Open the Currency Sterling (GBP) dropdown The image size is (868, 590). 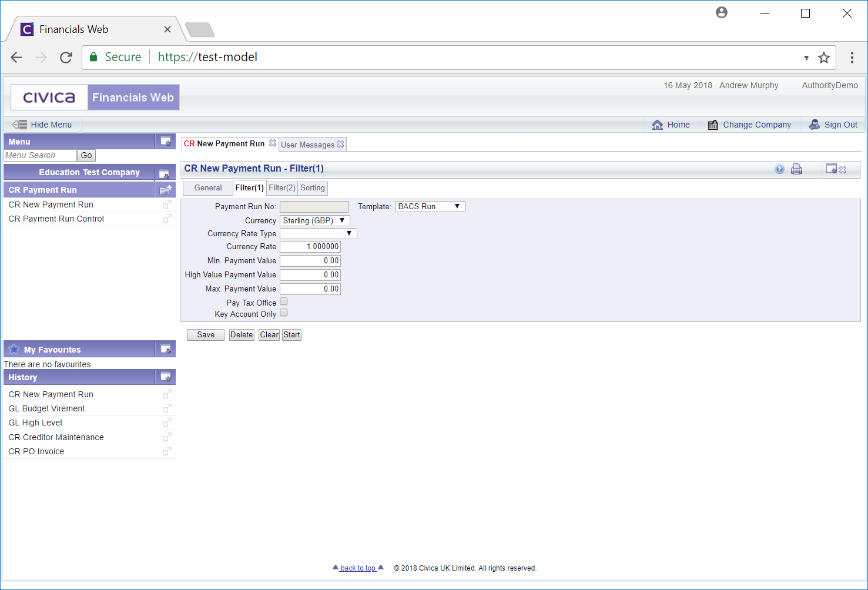pyautogui.click(x=315, y=220)
